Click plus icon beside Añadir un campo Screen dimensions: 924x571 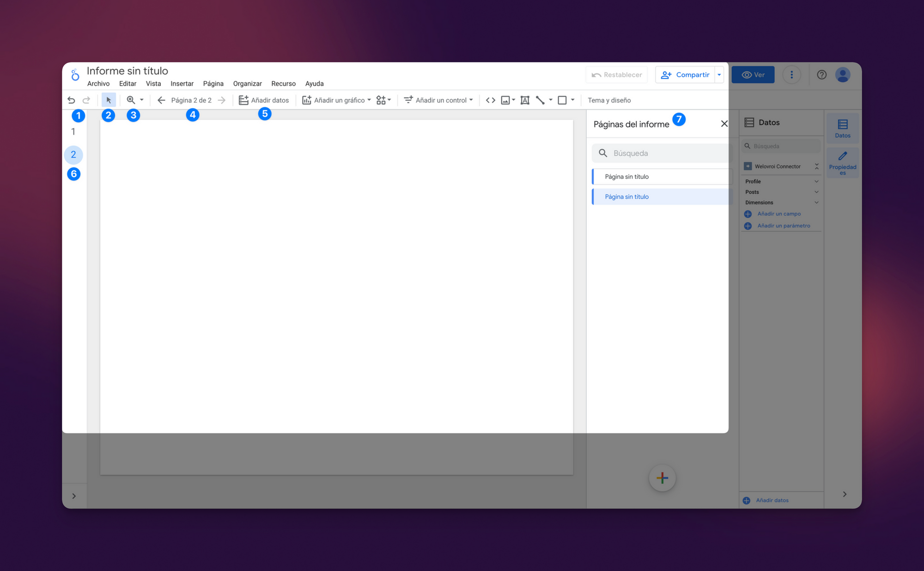[x=748, y=214]
